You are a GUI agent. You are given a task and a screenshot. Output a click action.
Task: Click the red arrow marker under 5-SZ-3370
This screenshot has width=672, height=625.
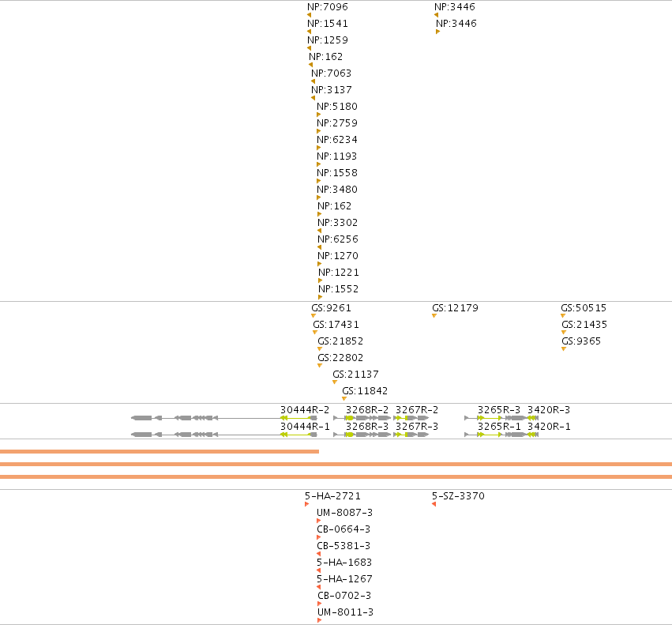[434, 504]
